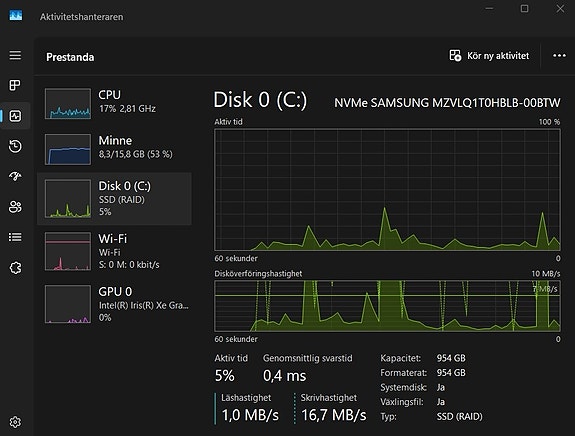Select the GPU 0 performance item
This screenshot has width=575, height=436.
click(x=114, y=304)
